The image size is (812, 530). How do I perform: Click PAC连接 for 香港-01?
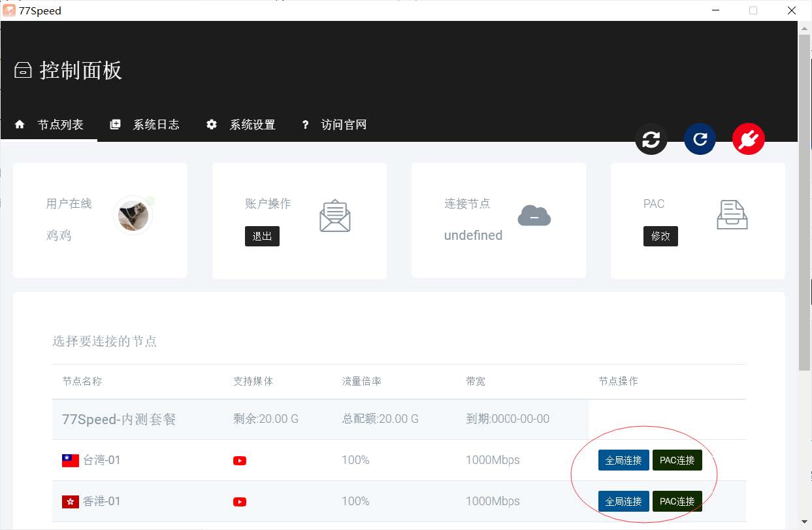click(677, 501)
